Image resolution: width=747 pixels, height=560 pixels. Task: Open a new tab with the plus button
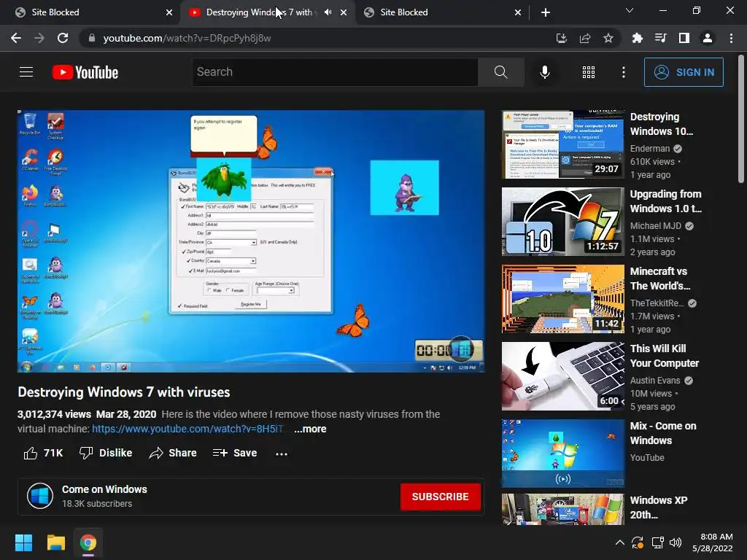tap(546, 12)
